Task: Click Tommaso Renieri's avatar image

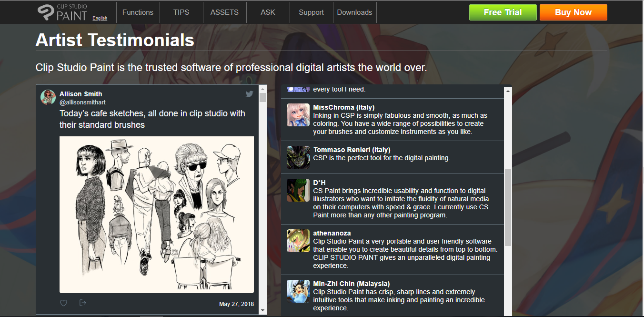Action: tap(298, 157)
